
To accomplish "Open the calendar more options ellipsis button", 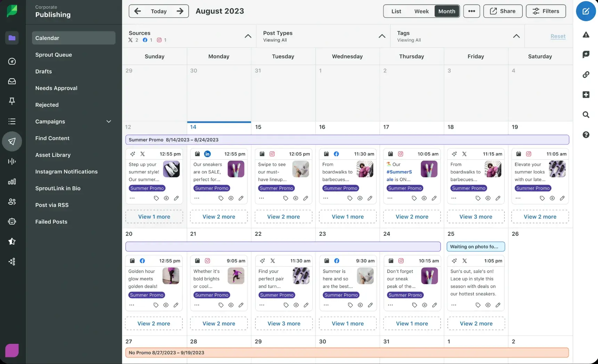I will click(x=471, y=11).
